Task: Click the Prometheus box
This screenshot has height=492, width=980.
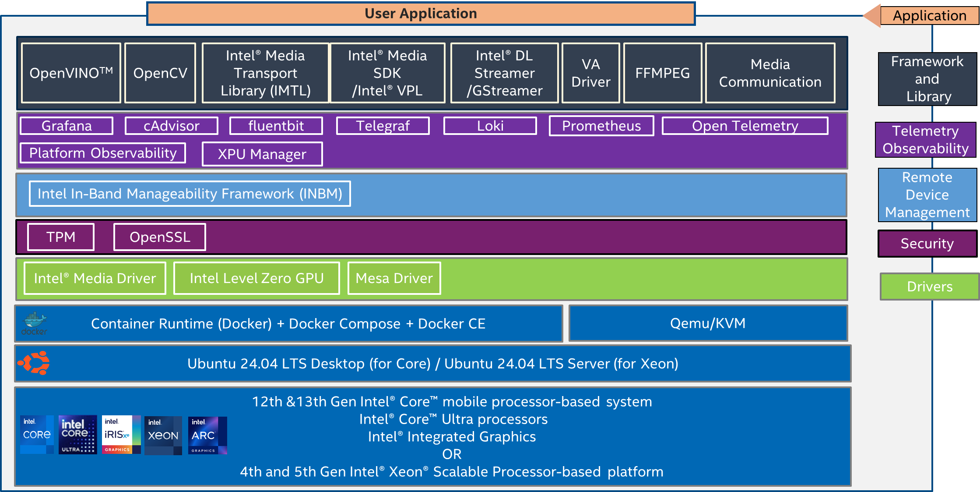Action: coord(601,126)
